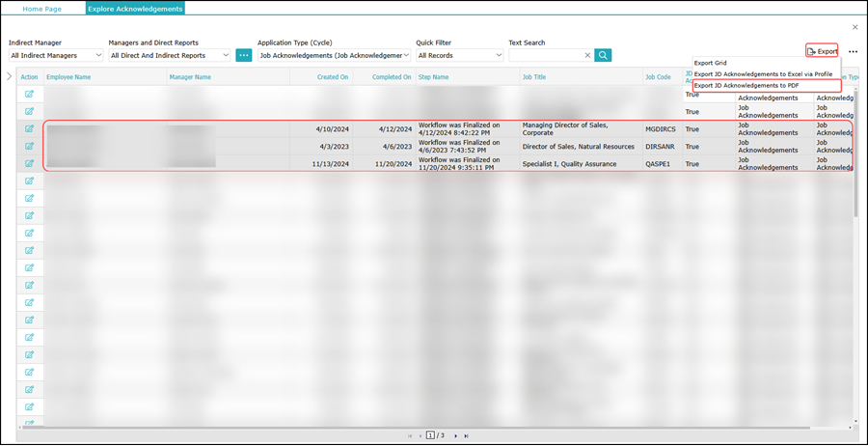This screenshot has width=868, height=446.
Task: Click edit icon for Specialist I, Quality Assurance row
Action: click(30, 163)
